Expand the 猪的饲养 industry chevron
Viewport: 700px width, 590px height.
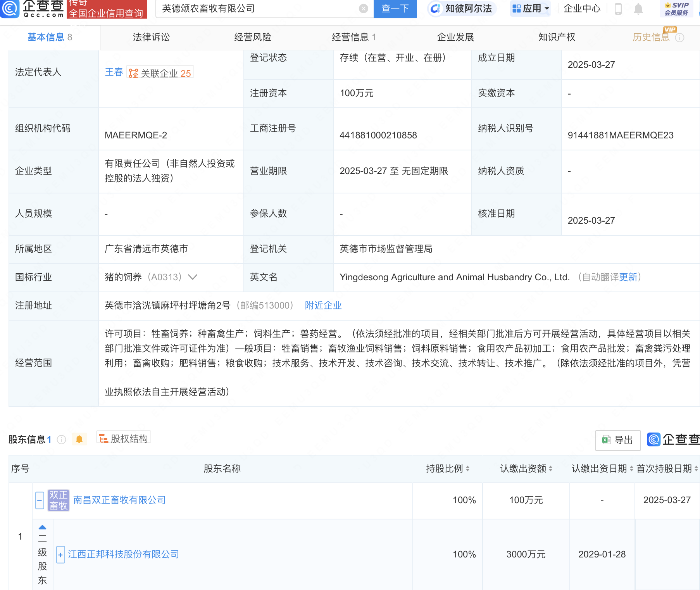pyautogui.click(x=193, y=277)
